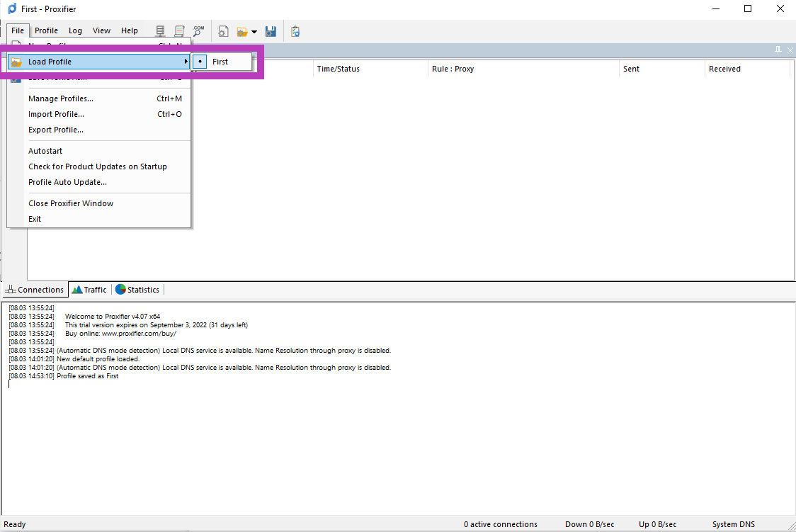Toggle Autostart in the File menu

click(45, 151)
